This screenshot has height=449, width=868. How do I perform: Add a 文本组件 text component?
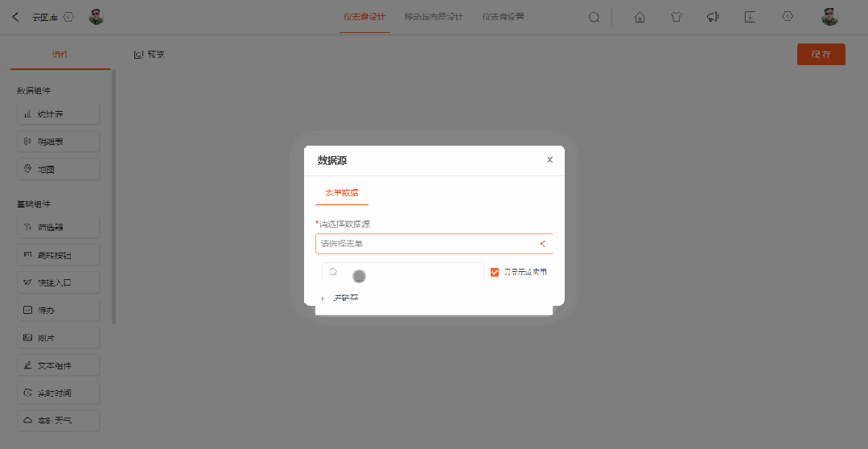58,365
